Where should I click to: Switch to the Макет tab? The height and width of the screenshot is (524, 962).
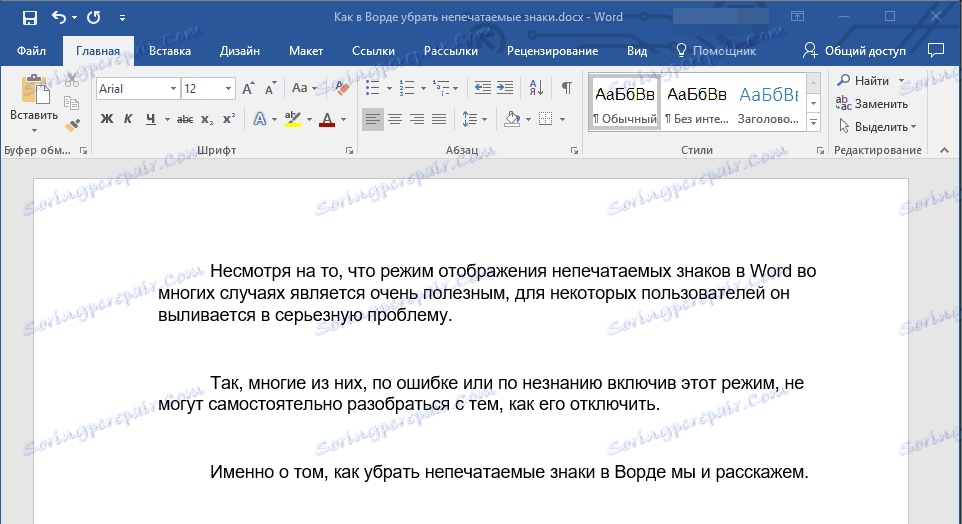[306, 51]
